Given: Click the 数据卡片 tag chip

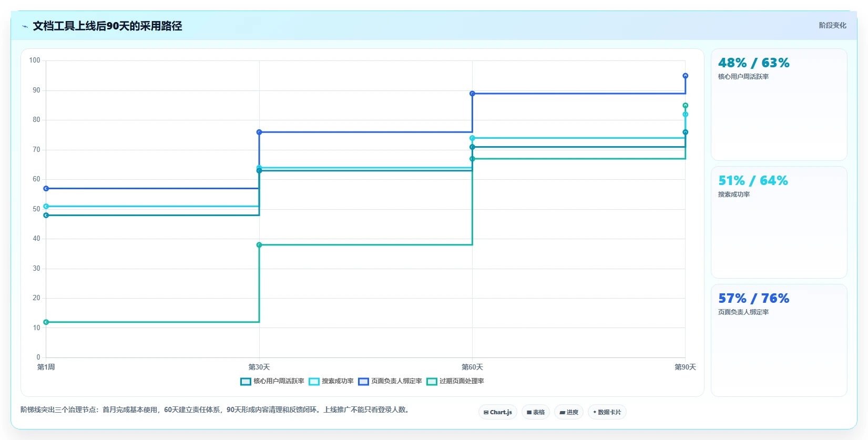Looking at the screenshot, I should click(x=607, y=412).
